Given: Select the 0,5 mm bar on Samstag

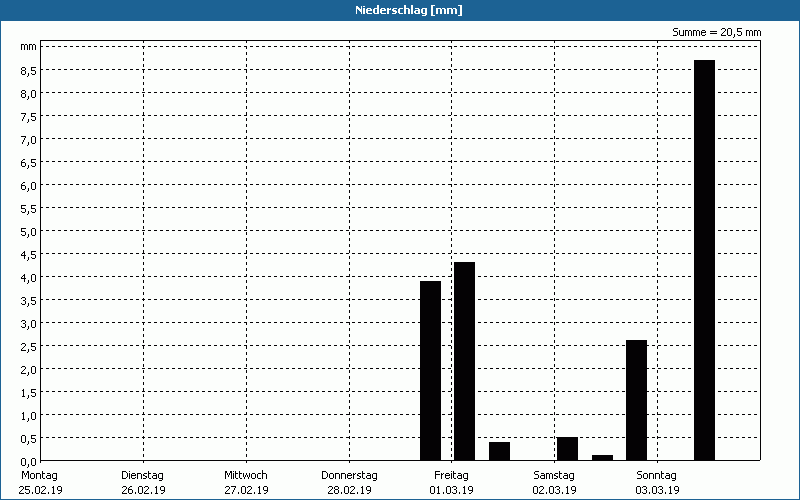Looking at the screenshot, I should pyautogui.click(x=567, y=449).
